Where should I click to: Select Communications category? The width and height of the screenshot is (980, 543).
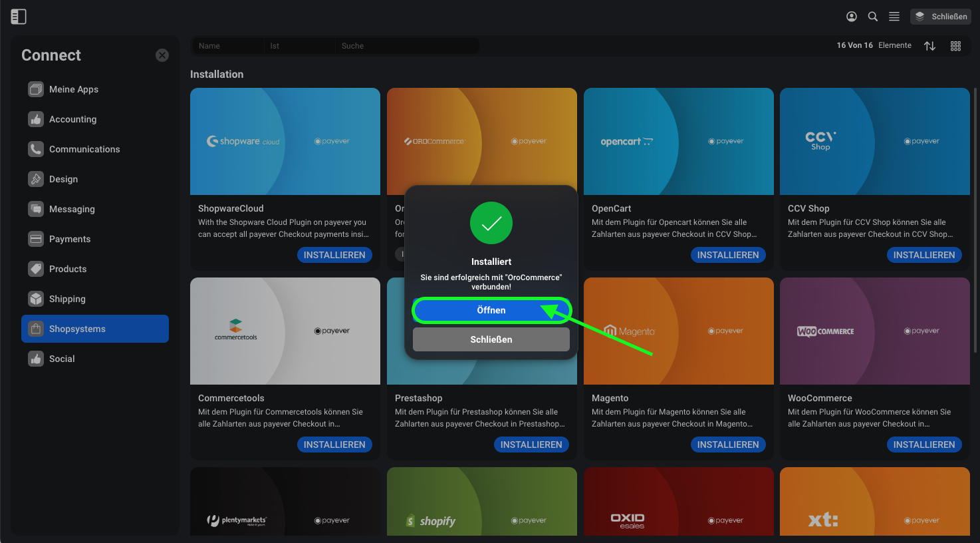pos(95,149)
